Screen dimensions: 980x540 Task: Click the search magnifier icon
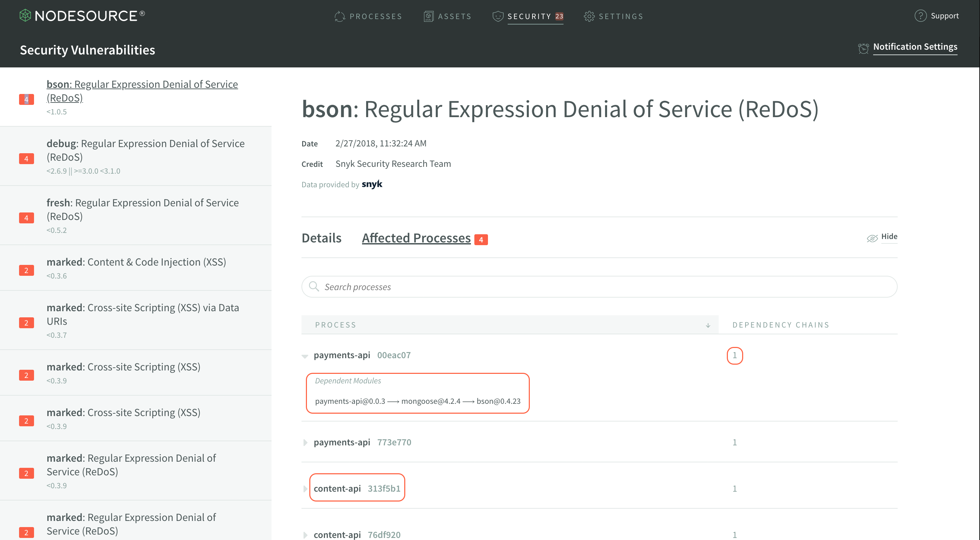tap(314, 286)
